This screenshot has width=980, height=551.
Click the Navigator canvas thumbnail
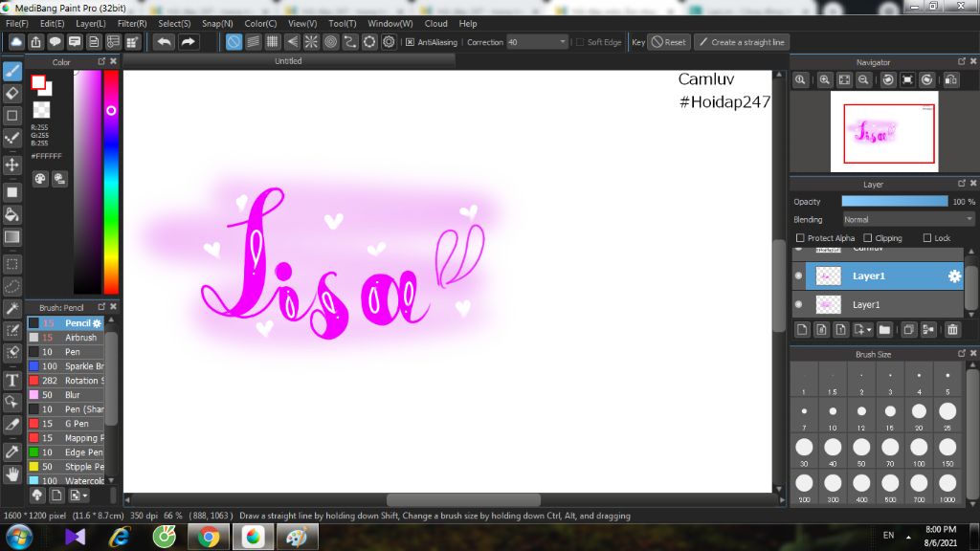pos(883,132)
